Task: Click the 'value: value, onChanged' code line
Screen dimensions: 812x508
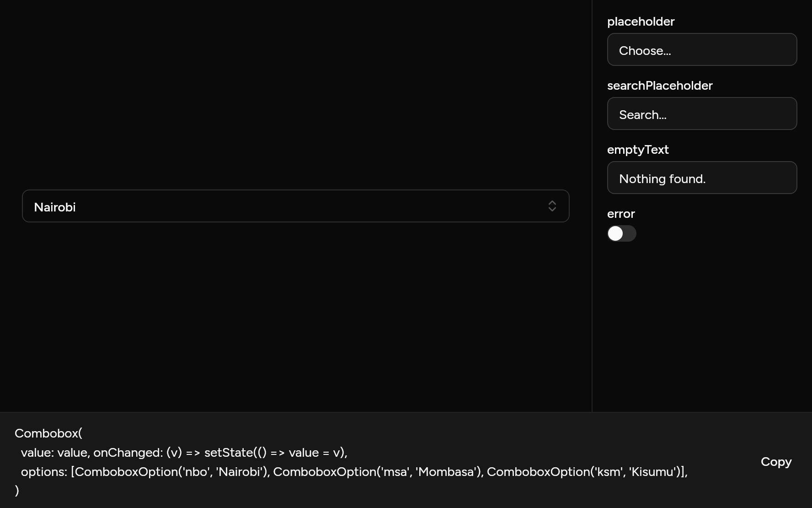Action: pos(184,453)
